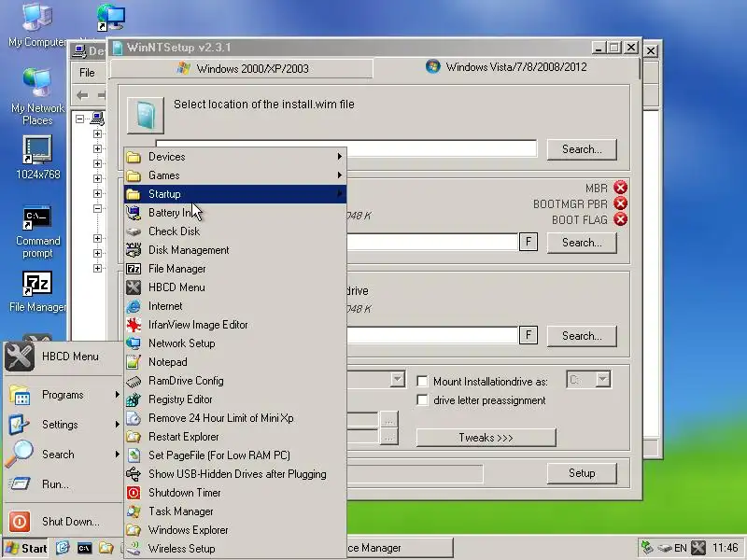Click the install.wim file icon button
The image size is (747, 560).
coord(146,115)
